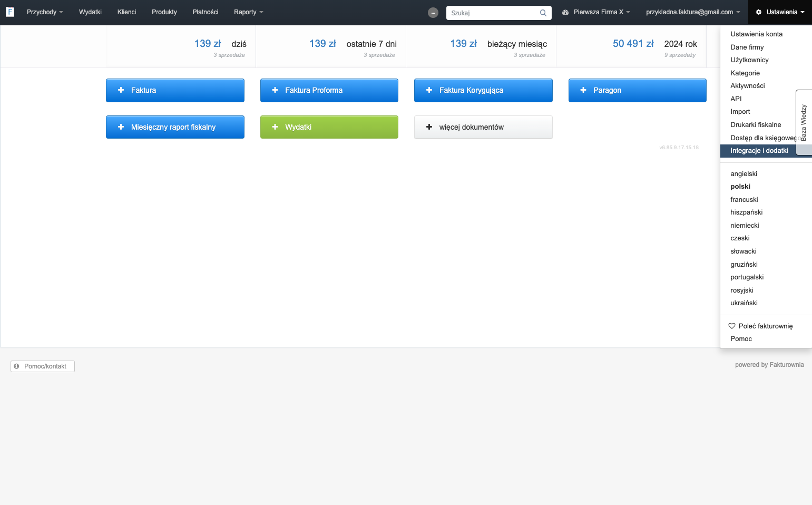Click the gray round minus icon
The width and height of the screenshot is (812, 505).
433,13
